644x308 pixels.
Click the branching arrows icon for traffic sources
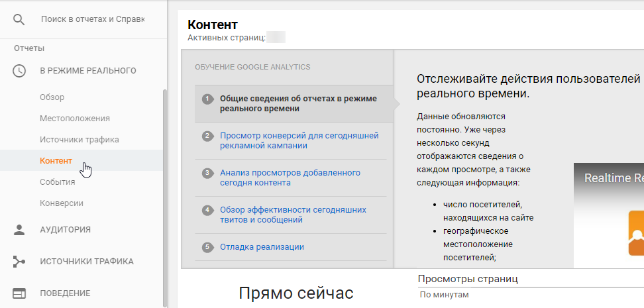tap(19, 262)
